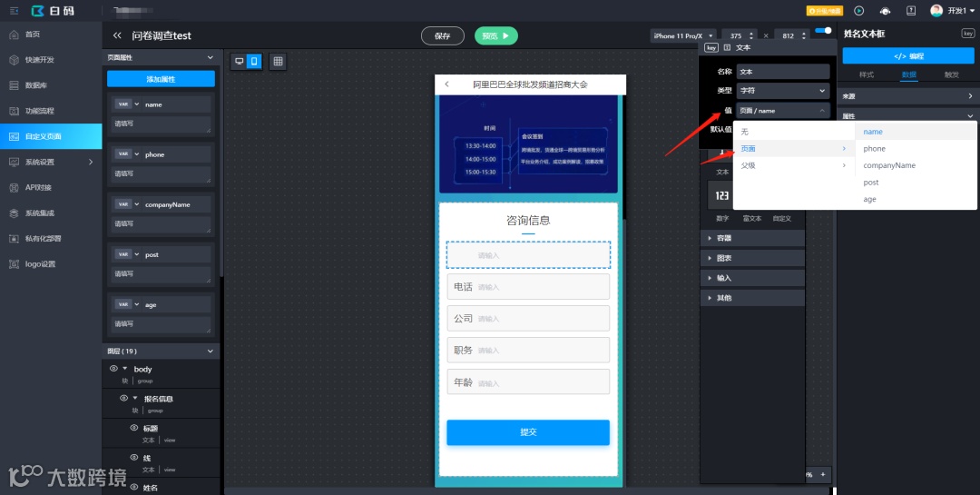This screenshot has height=495, width=980.
Task: Click the zoom-in plus button
Action: pyautogui.click(x=822, y=474)
